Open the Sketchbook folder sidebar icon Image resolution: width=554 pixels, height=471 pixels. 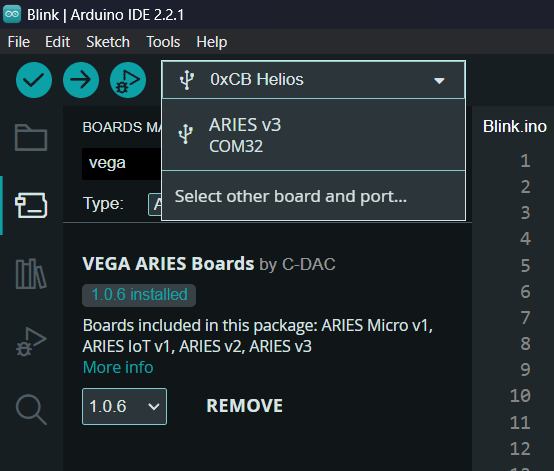point(31,137)
